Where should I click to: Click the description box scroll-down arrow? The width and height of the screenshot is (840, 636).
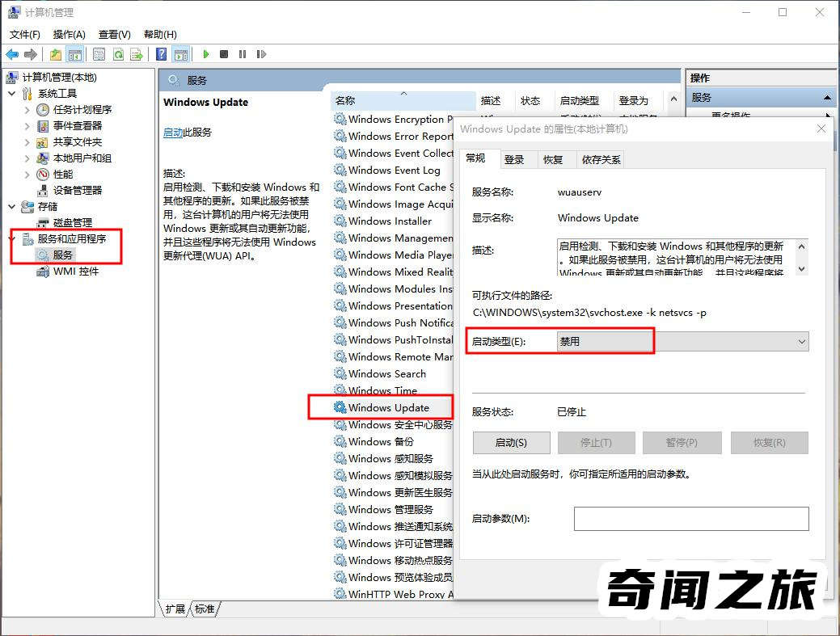click(x=801, y=269)
